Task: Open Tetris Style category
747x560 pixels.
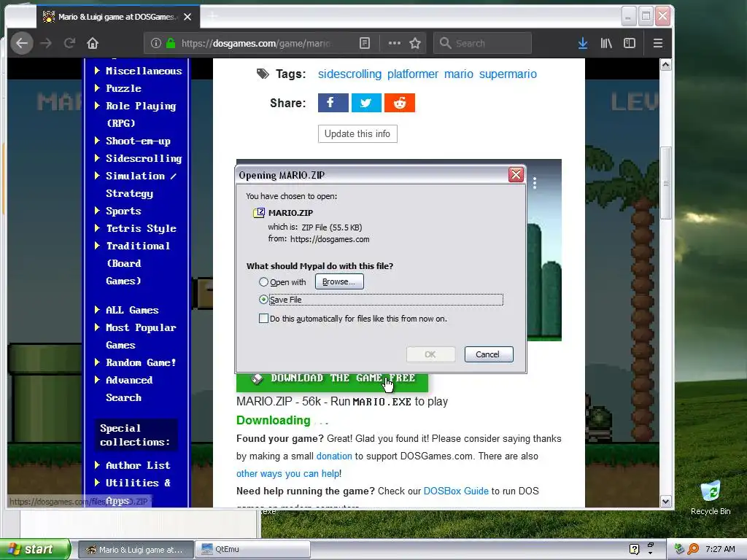Action: coord(141,228)
